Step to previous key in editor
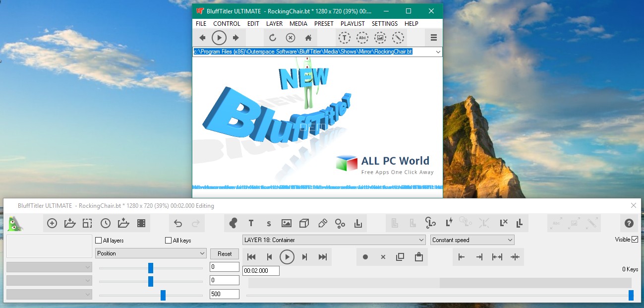 [x=269, y=257]
